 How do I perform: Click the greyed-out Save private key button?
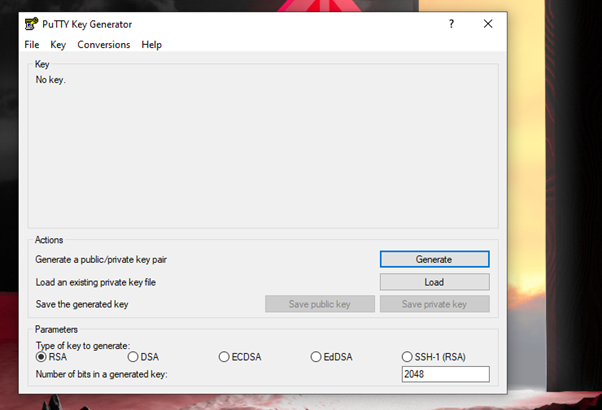point(435,304)
